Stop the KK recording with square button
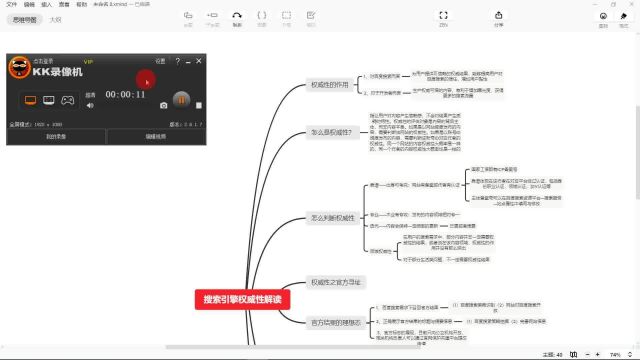Image resolution: width=640 pixels, height=360 pixels. click(199, 105)
